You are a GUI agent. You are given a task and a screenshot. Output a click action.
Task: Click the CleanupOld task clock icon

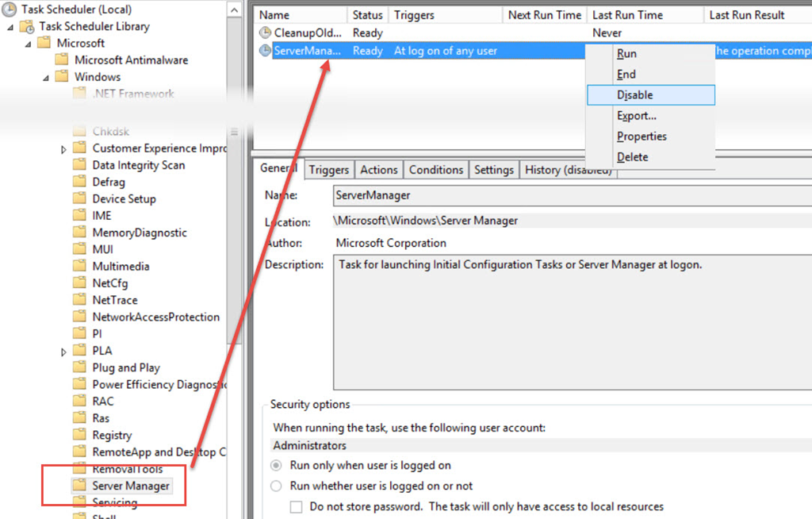coord(265,33)
